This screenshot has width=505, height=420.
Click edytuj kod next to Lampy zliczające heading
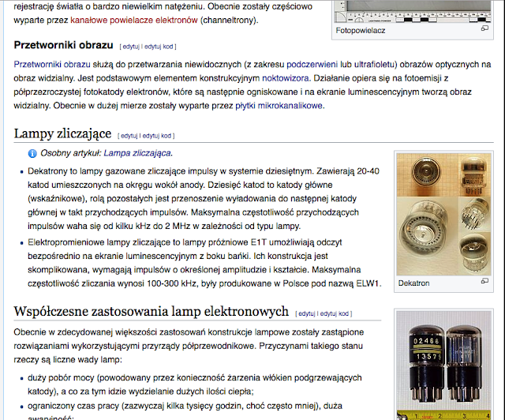tap(156, 136)
